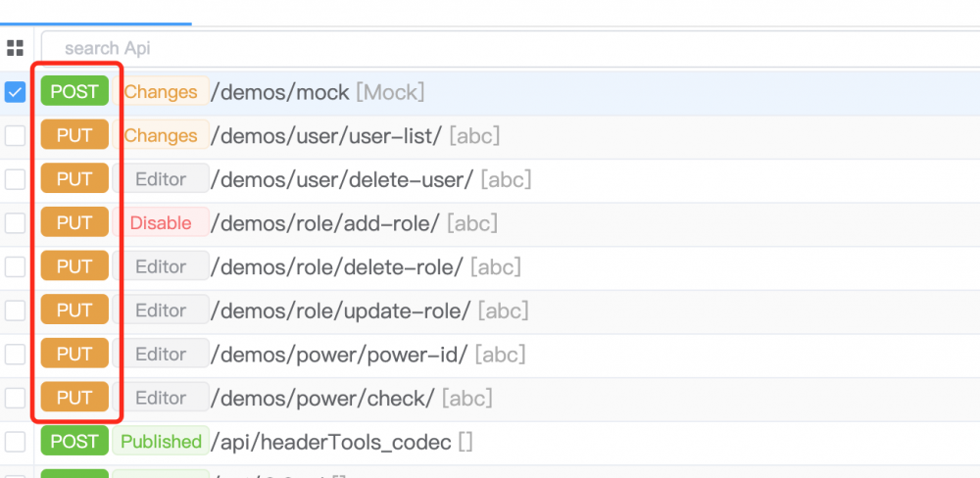
Task: Click Editor tag on /demos/power/check/ row
Action: coord(161,398)
